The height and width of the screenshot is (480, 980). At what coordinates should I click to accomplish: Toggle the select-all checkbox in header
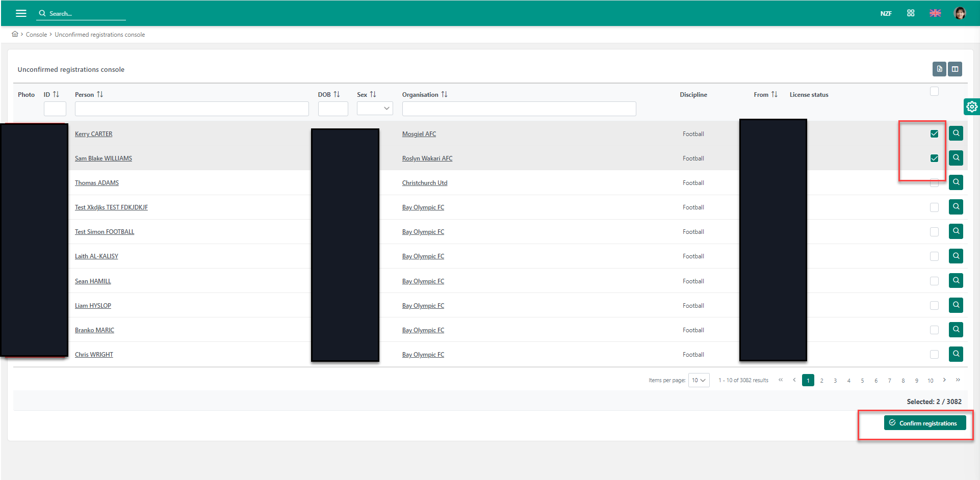point(934,91)
